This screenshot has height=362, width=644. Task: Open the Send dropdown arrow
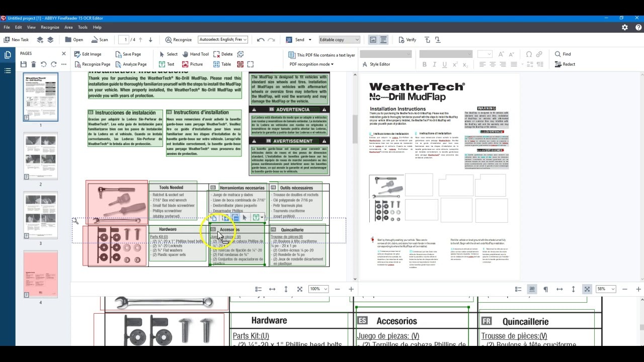(x=310, y=40)
